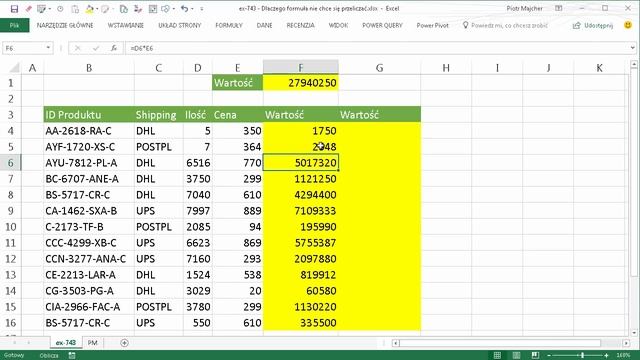
Task: Select cell with value 5017320
Action: tap(301, 163)
